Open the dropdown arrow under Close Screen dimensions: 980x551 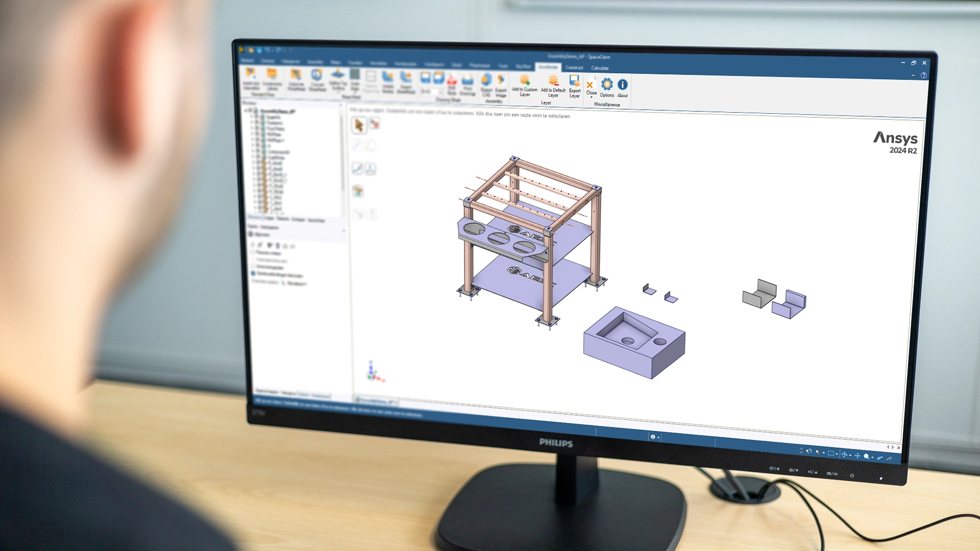[x=591, y=97]
